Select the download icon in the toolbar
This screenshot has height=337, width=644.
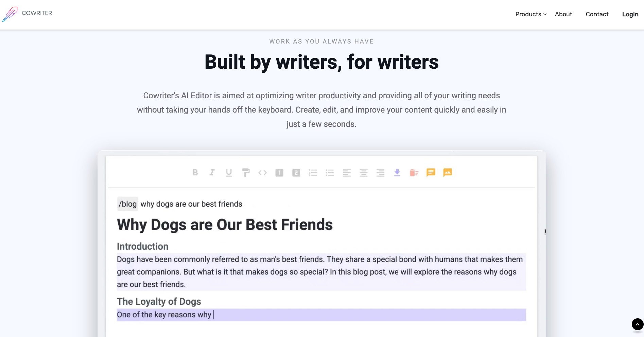click(x=397, y=172)
